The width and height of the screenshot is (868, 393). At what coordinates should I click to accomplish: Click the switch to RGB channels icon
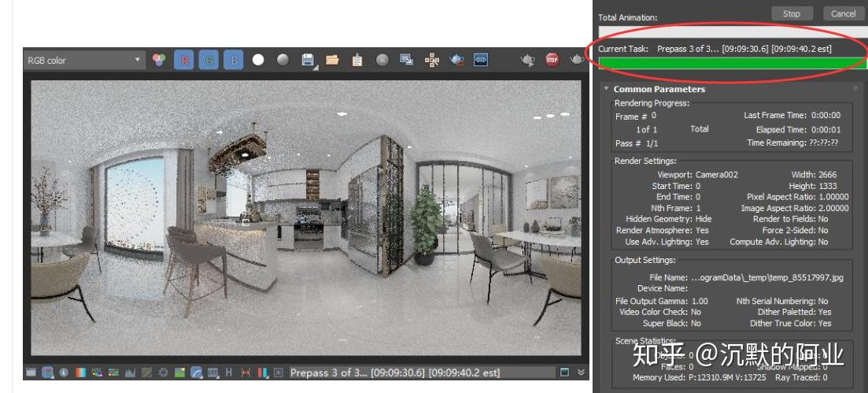pyautogui.click(x=159, y=60)
